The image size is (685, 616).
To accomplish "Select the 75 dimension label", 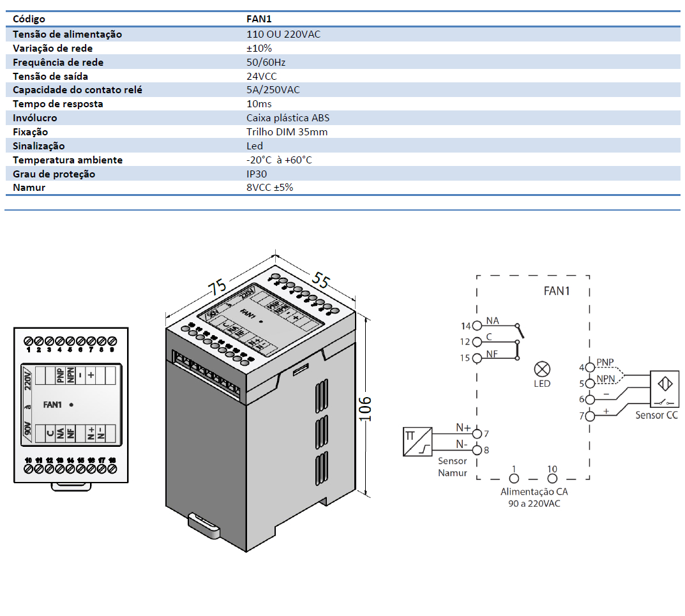I will click(x=218, y=287).
